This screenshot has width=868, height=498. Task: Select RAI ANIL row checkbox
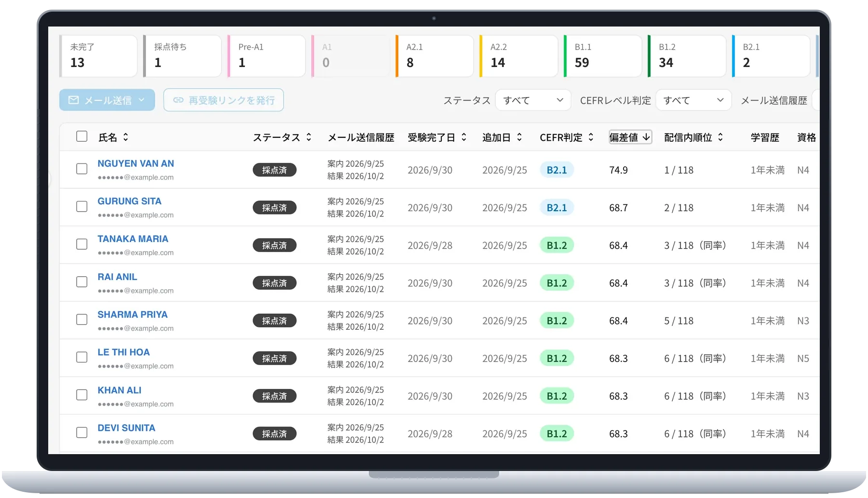82,282
